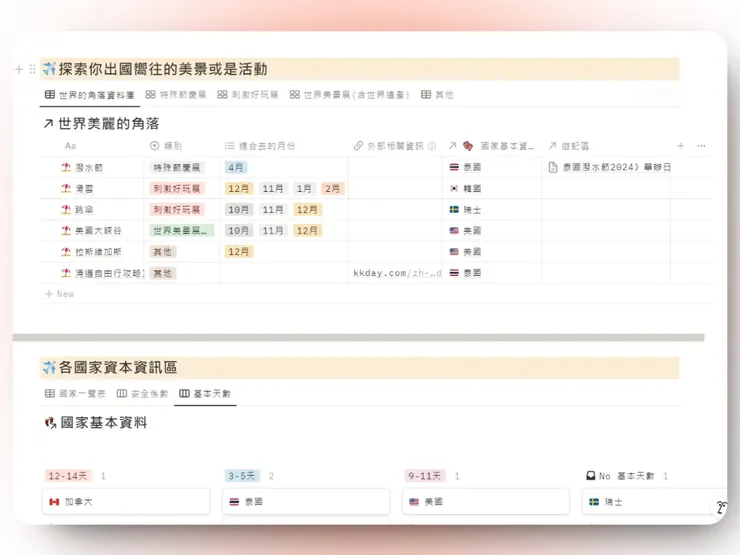
Task: Click the arrow icon before 世界美麗的角落 title
Action: [48, 124]
